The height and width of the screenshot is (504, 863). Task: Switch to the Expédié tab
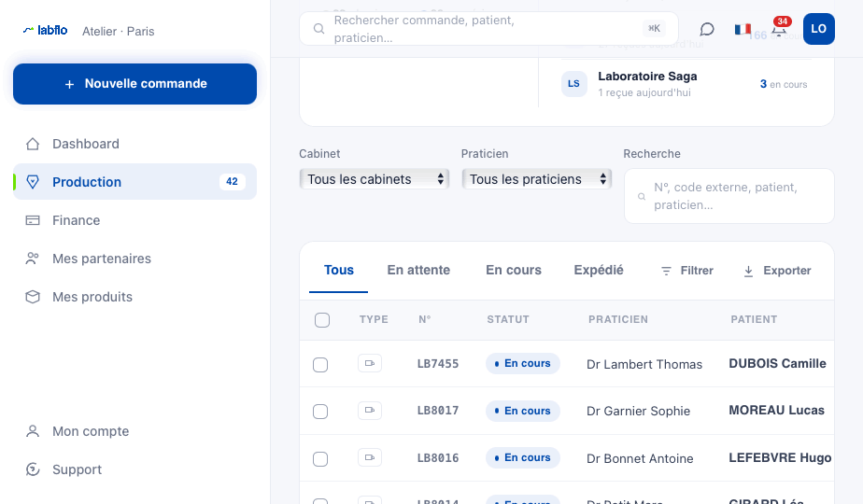(599, 270)
